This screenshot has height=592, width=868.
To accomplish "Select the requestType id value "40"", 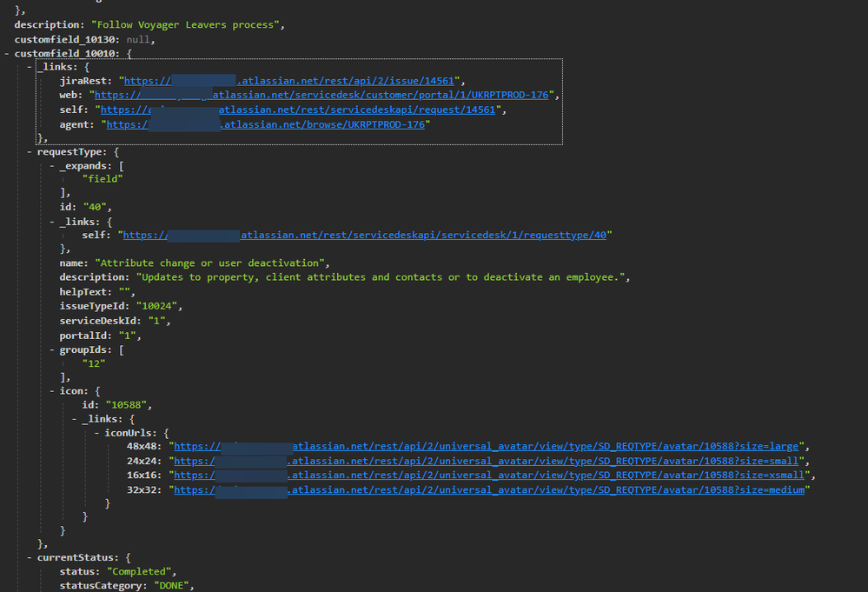I will [x=95, y=207].
